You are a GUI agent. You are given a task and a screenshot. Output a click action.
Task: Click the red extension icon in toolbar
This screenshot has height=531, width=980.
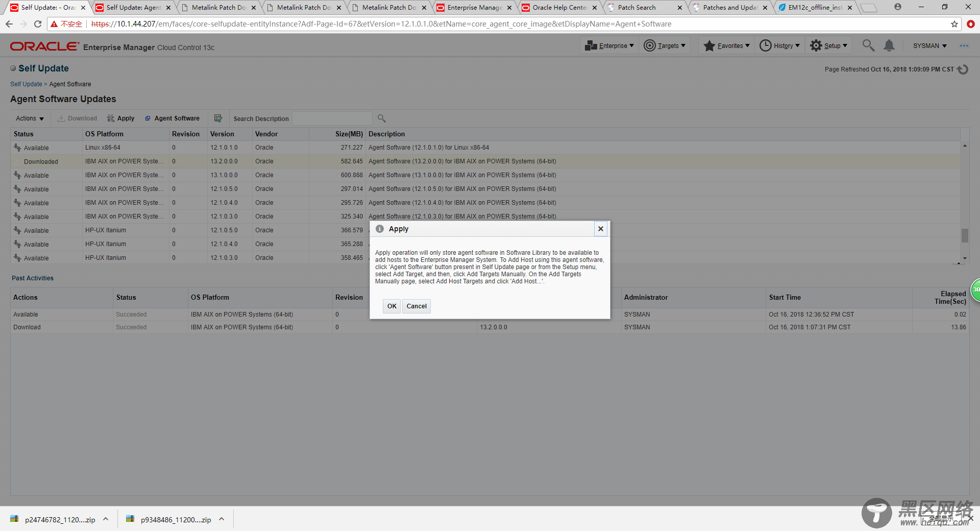pyautogui.click(x=970, y=24)
